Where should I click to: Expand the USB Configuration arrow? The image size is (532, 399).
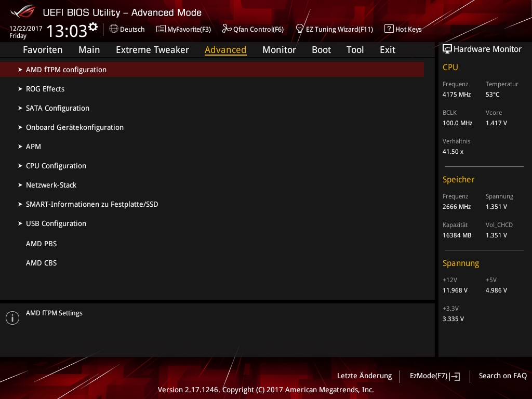20,223
